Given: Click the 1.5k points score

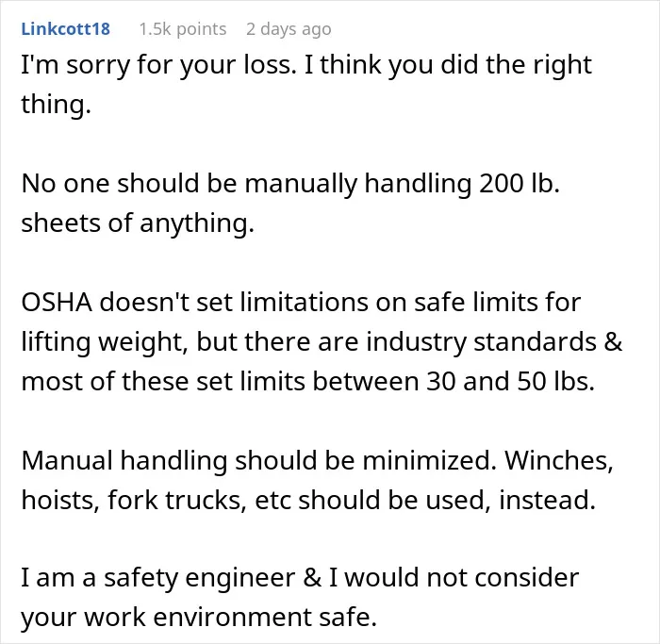Looking at the screenshot, I should [183, 29].
